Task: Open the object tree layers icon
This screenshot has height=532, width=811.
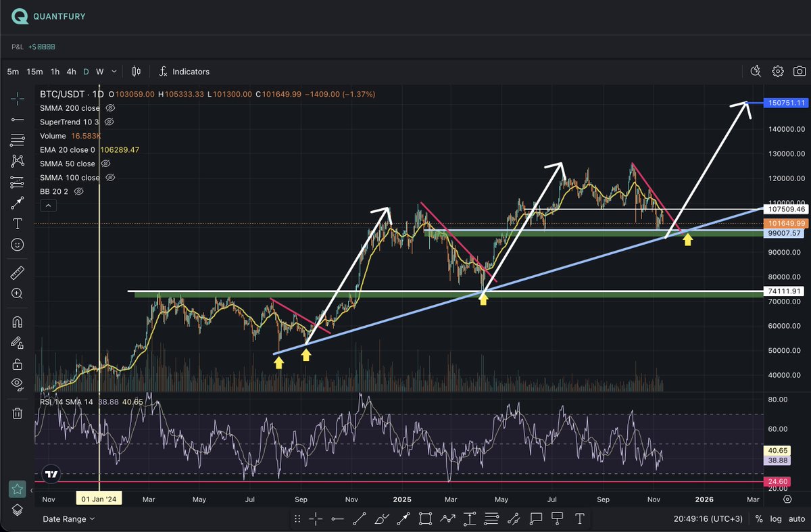Action: [18, 510]
